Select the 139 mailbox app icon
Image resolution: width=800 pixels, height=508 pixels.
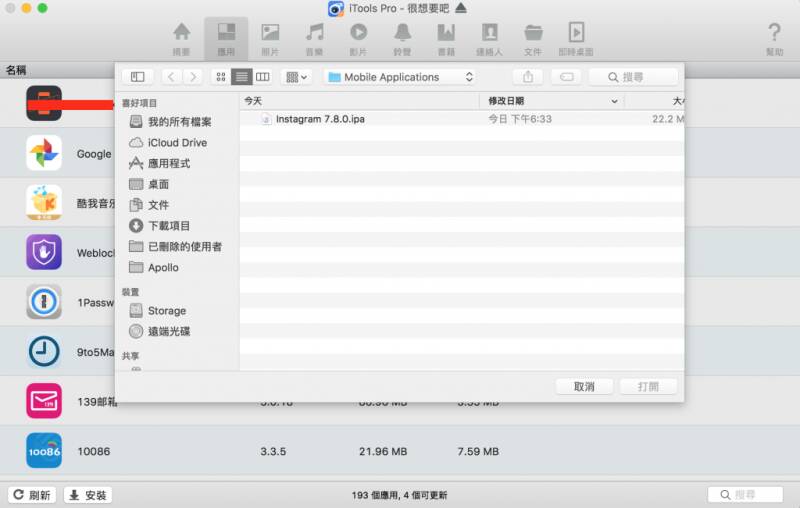[44, 401]
